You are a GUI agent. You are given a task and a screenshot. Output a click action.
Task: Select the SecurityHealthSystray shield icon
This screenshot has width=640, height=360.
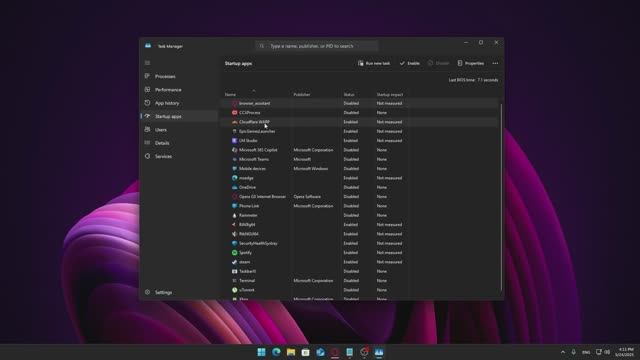tap(234, 243)
